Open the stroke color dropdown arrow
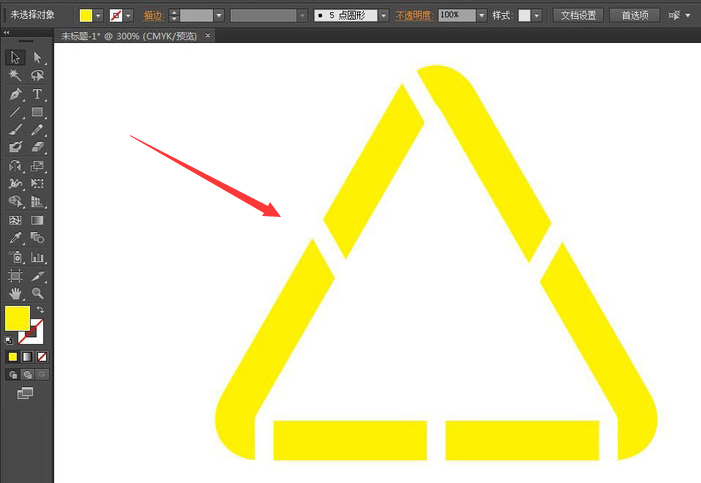Viewport: 701px width, 483px height. [128, 16]
